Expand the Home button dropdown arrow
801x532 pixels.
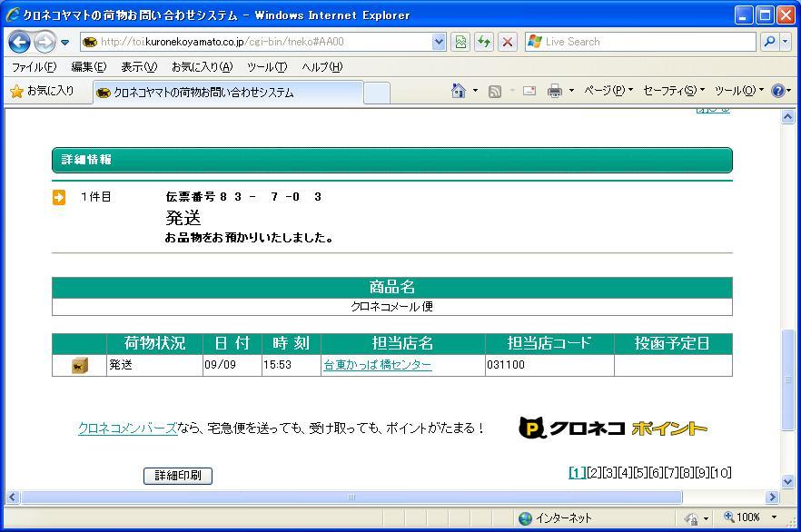pyautogui.click(x=475, y=91)
